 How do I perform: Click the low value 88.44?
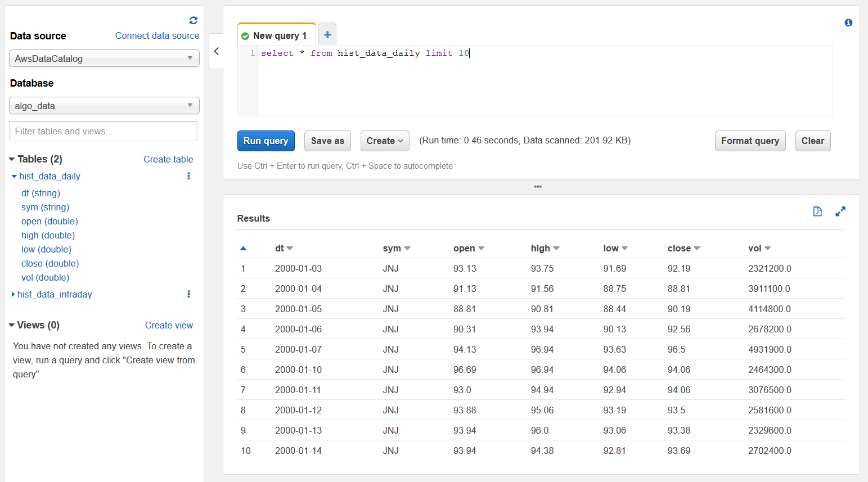[615, 309]
